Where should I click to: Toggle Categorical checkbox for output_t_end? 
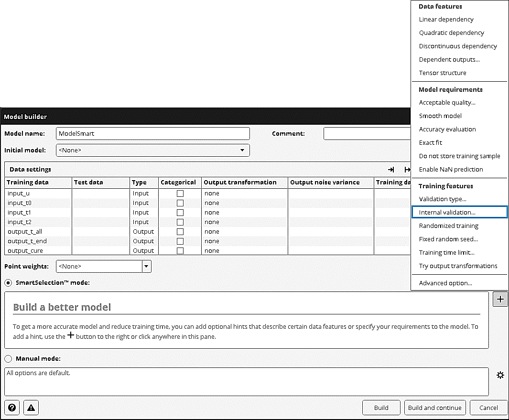point(180,241)
